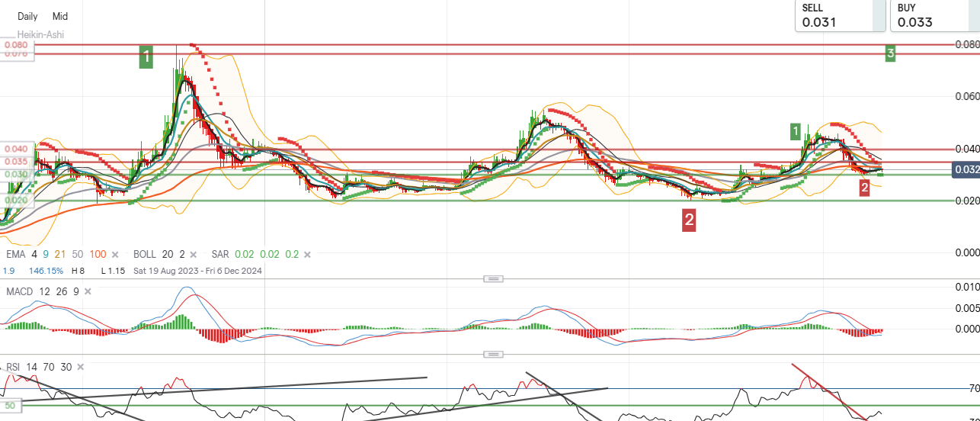Grab the resize handle above the MACD panel
Viewport: 980px width, 421px height.
coord(493,279)
